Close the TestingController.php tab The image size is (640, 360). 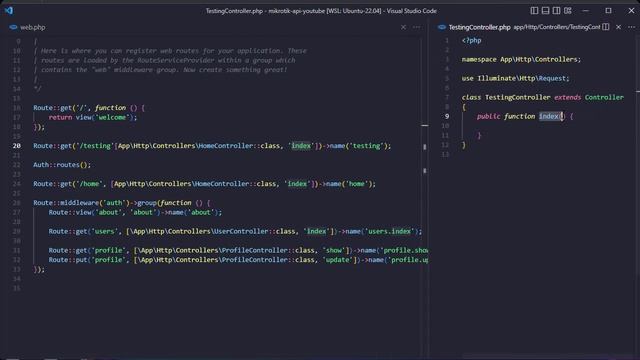618,27
